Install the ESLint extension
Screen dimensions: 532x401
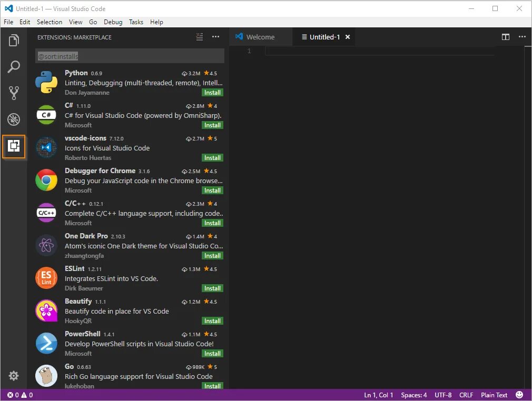(x=212, y=288)
